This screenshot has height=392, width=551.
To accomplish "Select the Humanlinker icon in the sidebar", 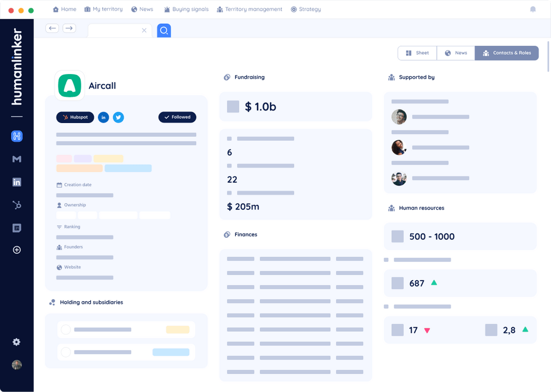I will coord(16,136).
